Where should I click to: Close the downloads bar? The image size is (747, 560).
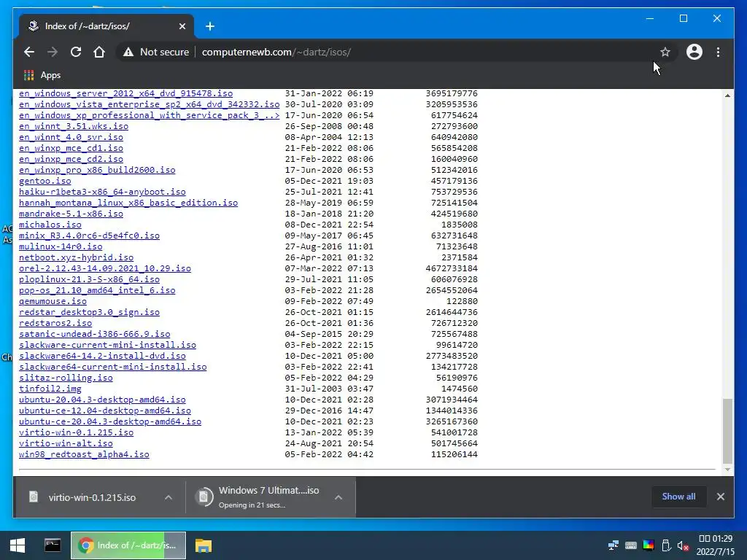(x=720, y=497)
